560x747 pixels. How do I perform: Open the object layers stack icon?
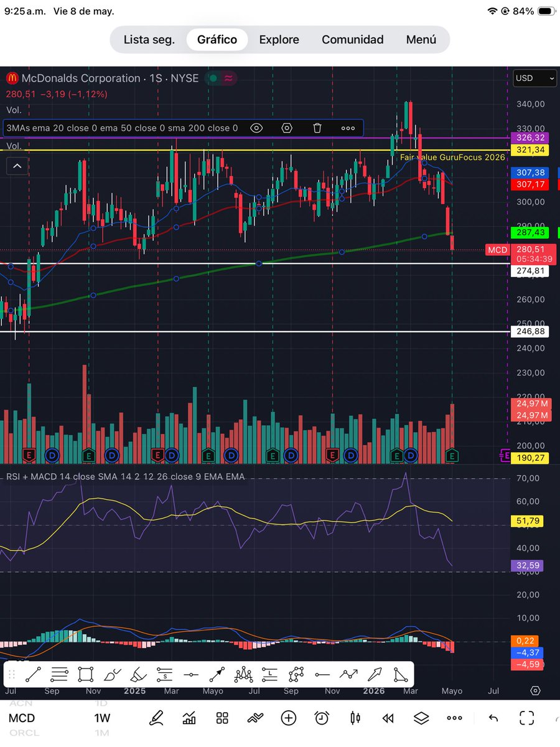[x=421, y=718]
